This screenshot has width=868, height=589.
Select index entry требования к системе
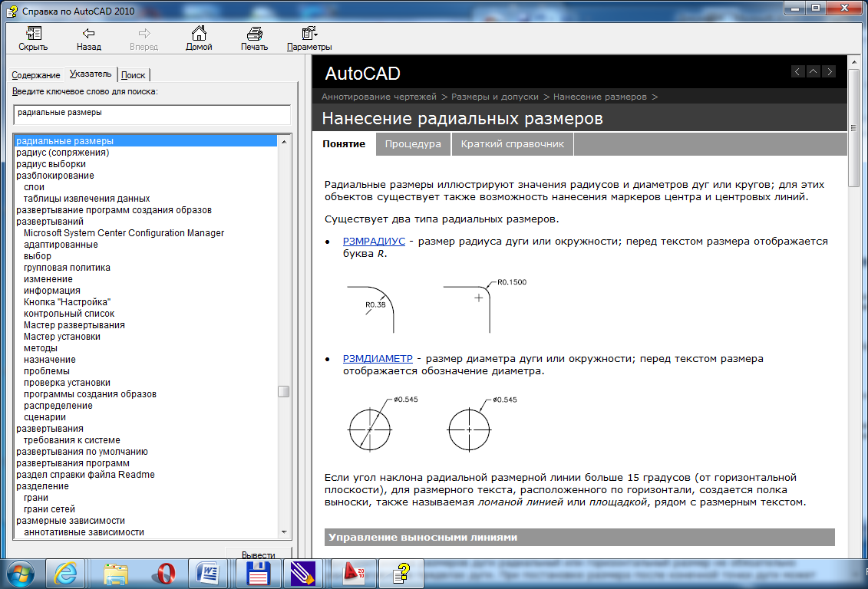72,440
